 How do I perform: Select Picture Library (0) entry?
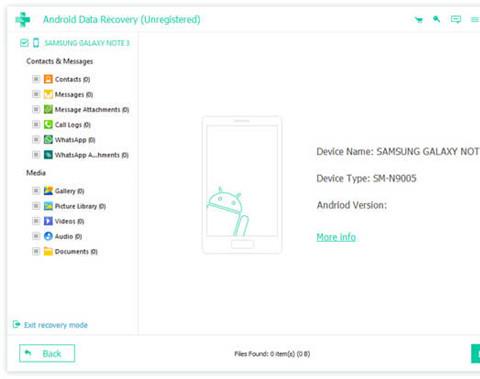[80, 206]
